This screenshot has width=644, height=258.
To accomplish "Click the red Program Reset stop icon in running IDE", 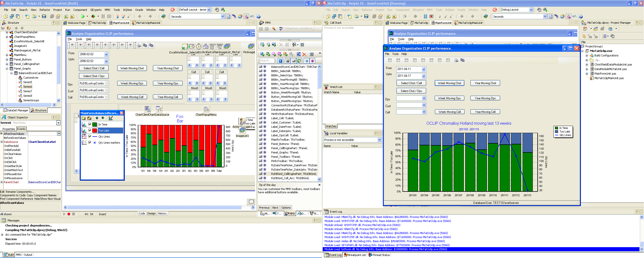I will click(431, 16).
